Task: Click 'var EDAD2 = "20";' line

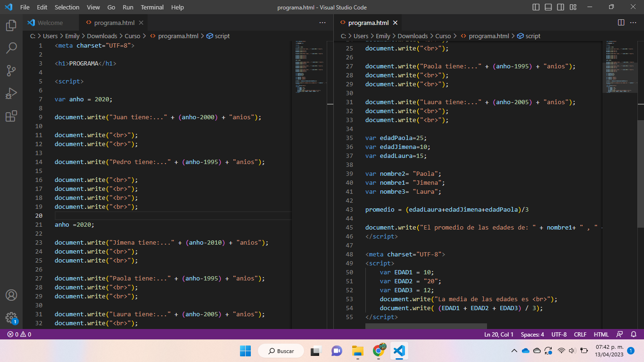Action: click(411, 281)
